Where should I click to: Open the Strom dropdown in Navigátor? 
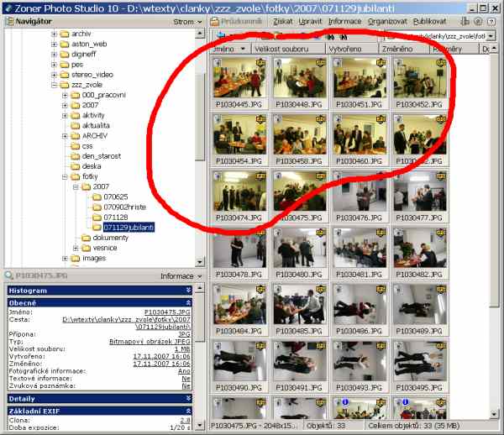click(185, 20)
